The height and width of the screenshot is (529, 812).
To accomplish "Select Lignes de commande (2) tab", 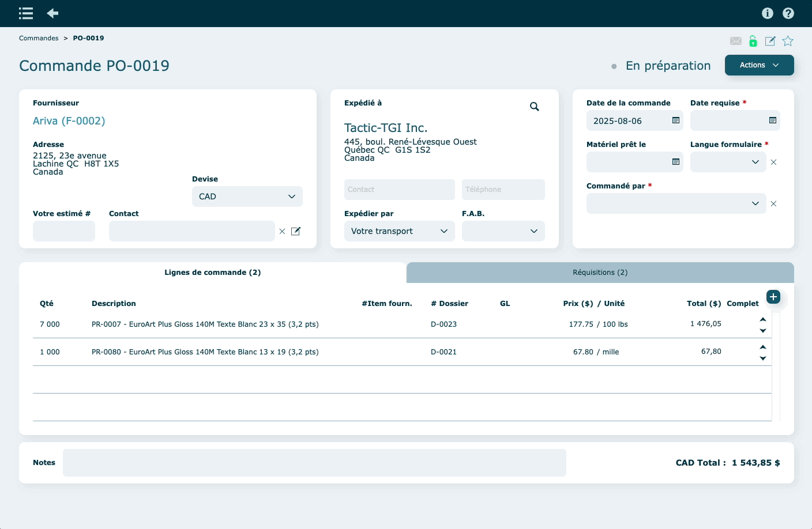I will pos(212,273).
